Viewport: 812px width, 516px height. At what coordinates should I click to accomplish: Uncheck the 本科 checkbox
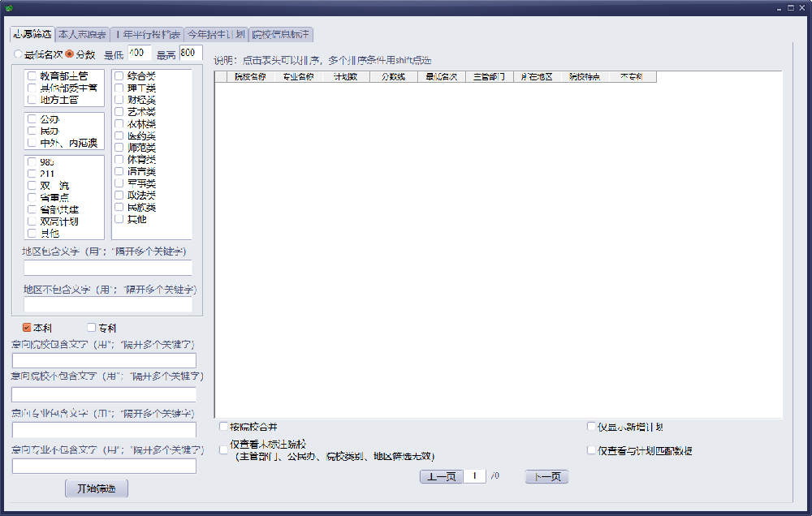27,329
